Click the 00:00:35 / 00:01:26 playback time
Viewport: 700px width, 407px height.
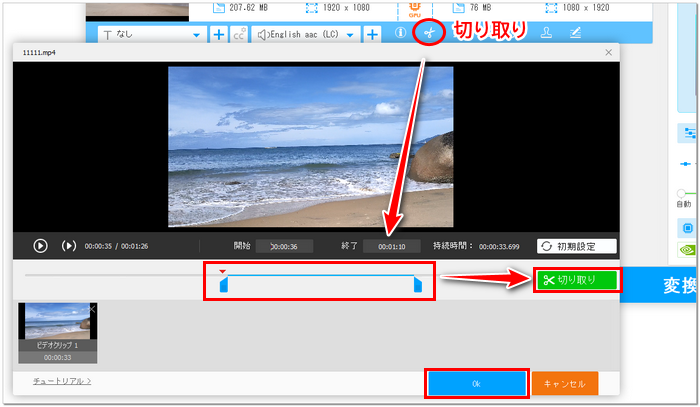coord(116,246)
